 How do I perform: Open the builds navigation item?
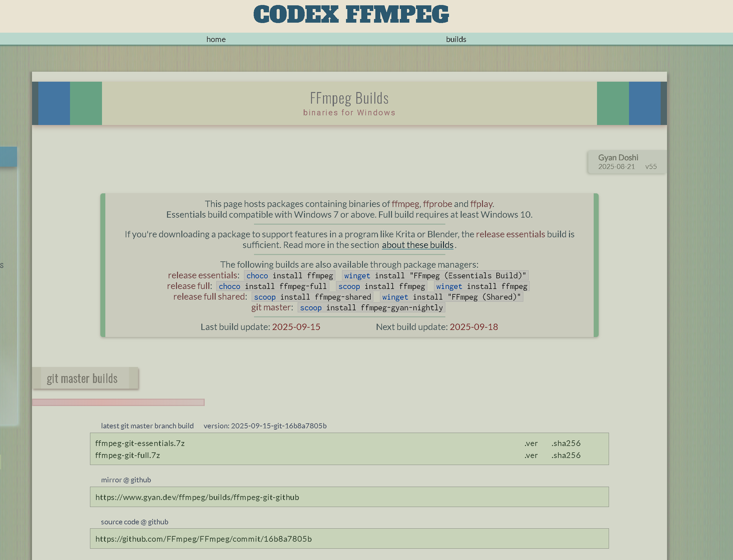pos(456,39)
